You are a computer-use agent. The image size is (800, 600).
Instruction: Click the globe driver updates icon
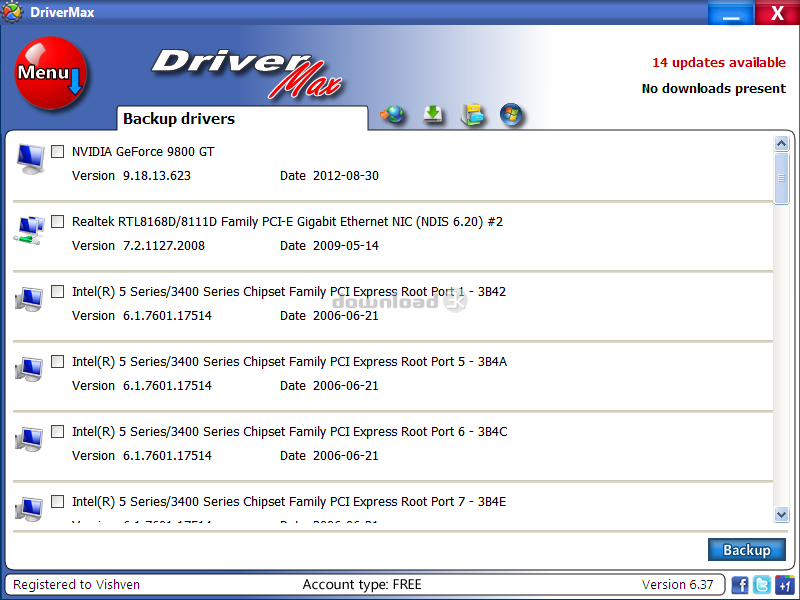392,114
